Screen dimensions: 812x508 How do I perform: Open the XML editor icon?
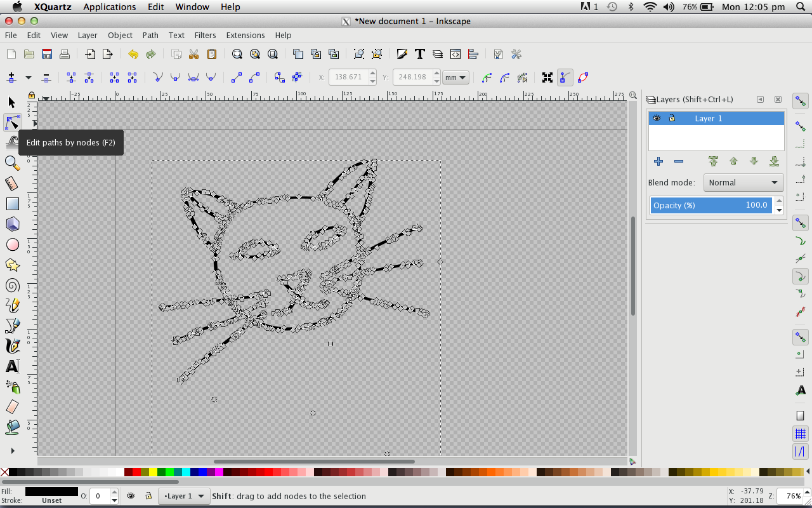pyautogui.click(x=455, y=54)
